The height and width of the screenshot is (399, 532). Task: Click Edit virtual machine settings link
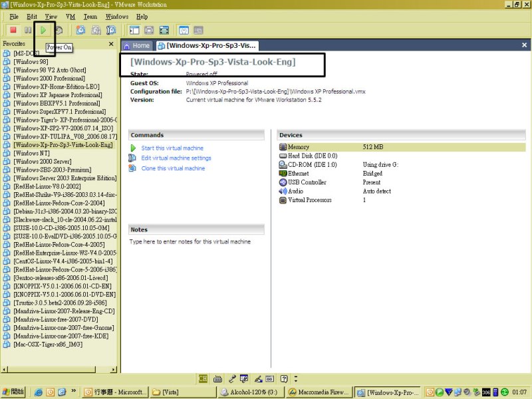coord(176,158)
